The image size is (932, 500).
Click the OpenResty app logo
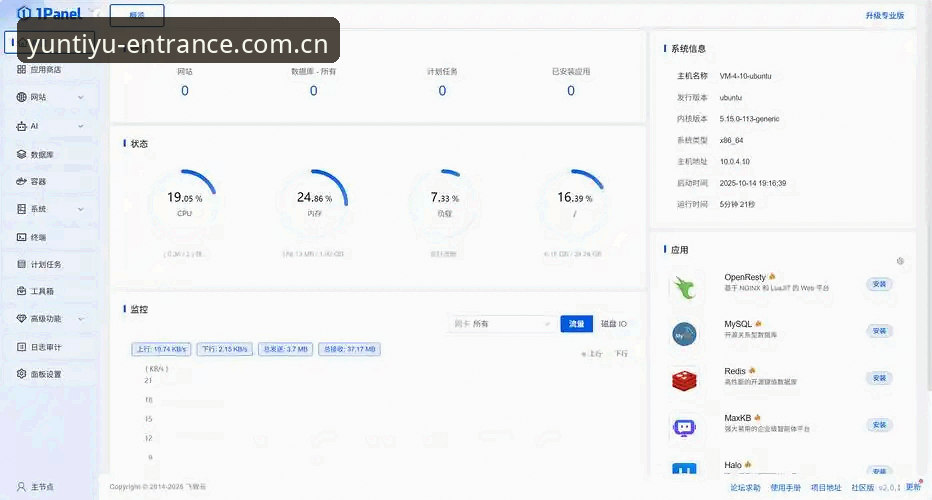tap(684, 287)
